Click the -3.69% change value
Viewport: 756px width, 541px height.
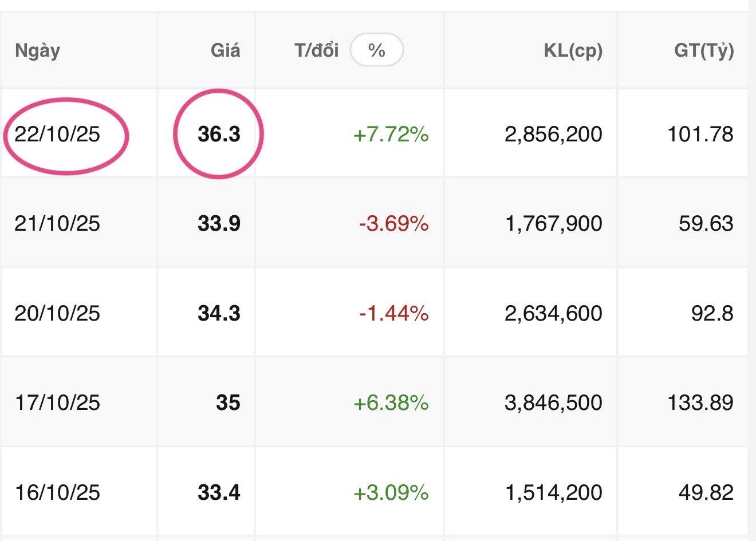[394, 223]
